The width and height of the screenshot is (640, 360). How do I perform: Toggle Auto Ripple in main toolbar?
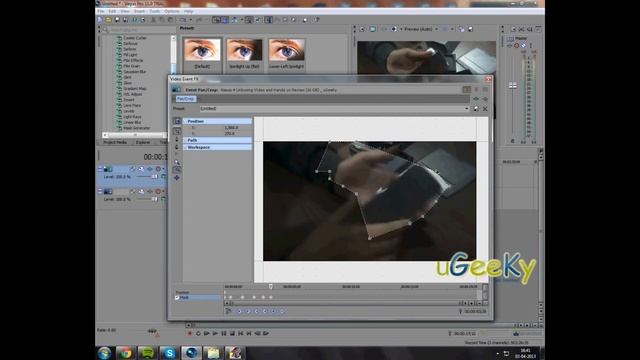(234, 20)
